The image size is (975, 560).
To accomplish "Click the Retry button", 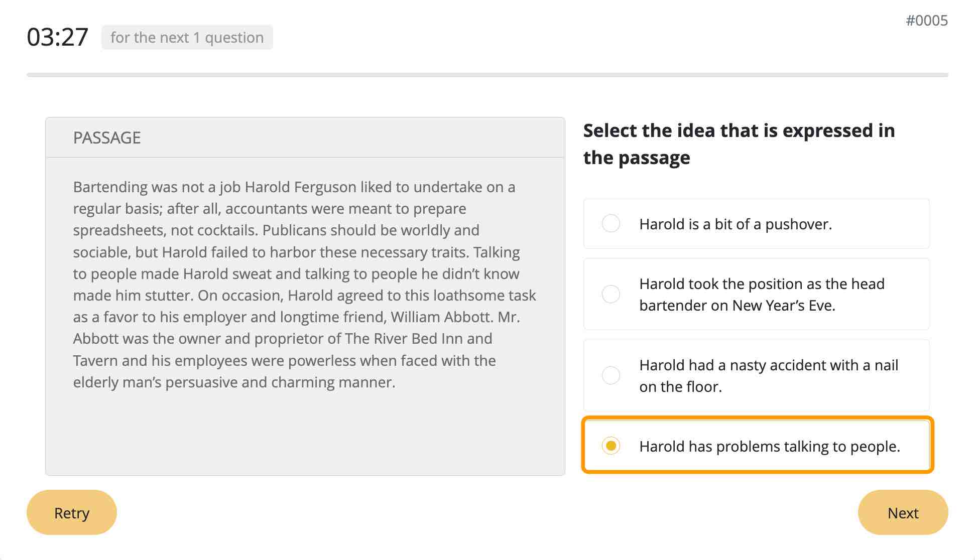I will [72, 512].
